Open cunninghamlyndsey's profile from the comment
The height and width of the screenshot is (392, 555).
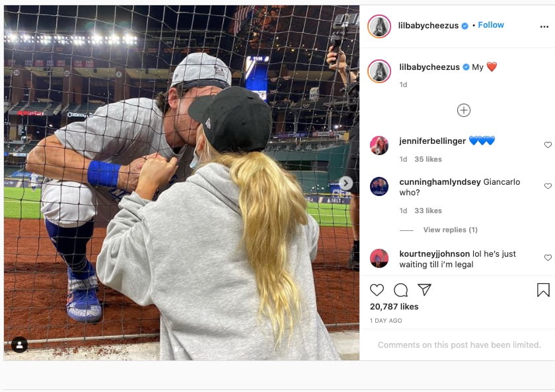coord(440,181)
